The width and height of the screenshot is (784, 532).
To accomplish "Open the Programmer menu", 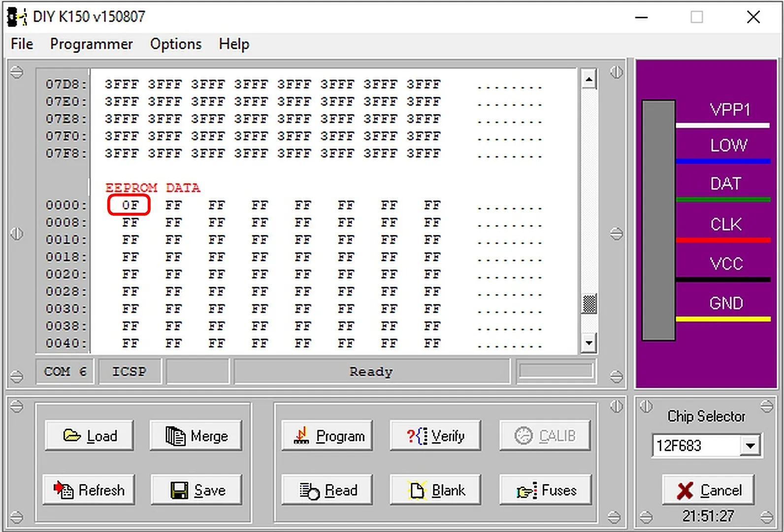I will (91, 44).
